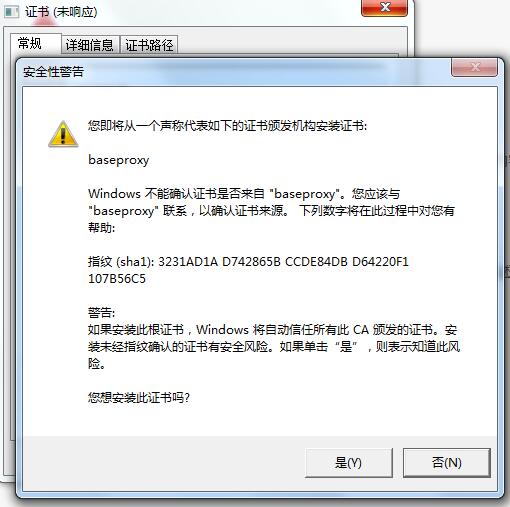The width and height of the screenshot is (510, 507).
Task: Click the yellow warning triangle icon
Action: (63, 134)
